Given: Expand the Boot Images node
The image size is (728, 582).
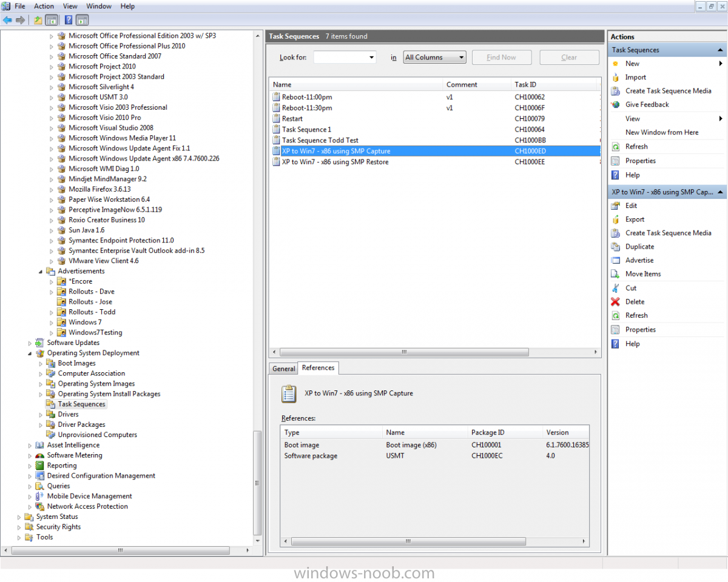Looking at the screenshot, I should tap(41, 364).
